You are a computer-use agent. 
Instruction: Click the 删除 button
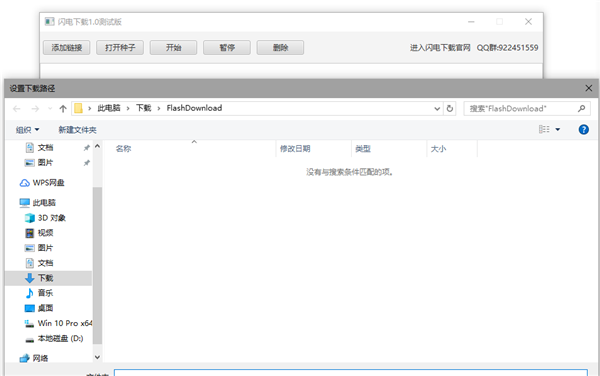(x=280, y=48)
